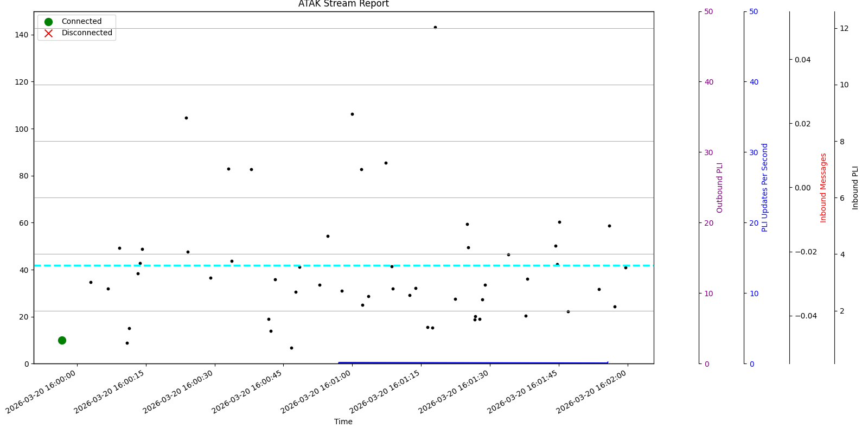Click the red X Disconnected legend marker
This screenshot has width=868, height=434.
(x=48, y=33)
